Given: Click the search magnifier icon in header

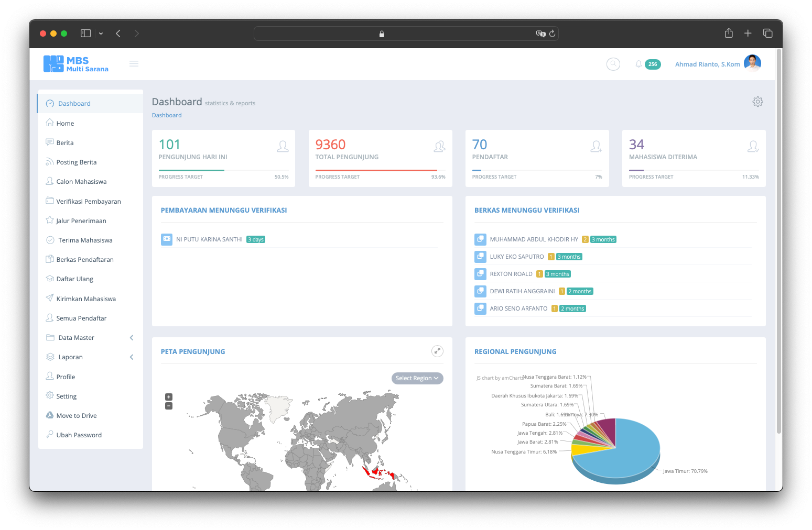Looking at the screenshot, I should [x=613, y=63].
